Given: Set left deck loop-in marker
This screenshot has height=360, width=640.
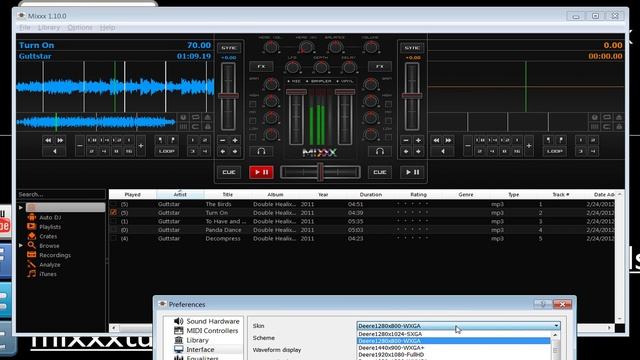Looking at the screenshot, I should pos(160,140).
